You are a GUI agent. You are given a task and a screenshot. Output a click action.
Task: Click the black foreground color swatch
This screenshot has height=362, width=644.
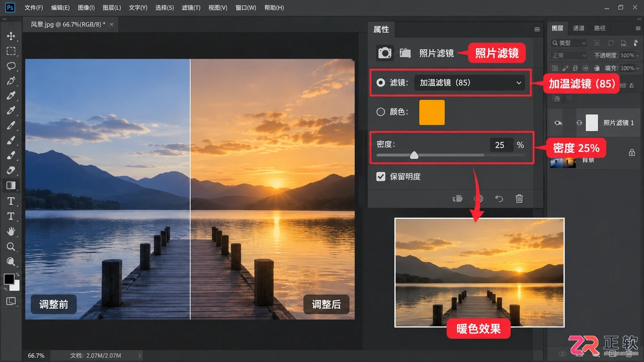pyautogui.click(x=9, y=279)
